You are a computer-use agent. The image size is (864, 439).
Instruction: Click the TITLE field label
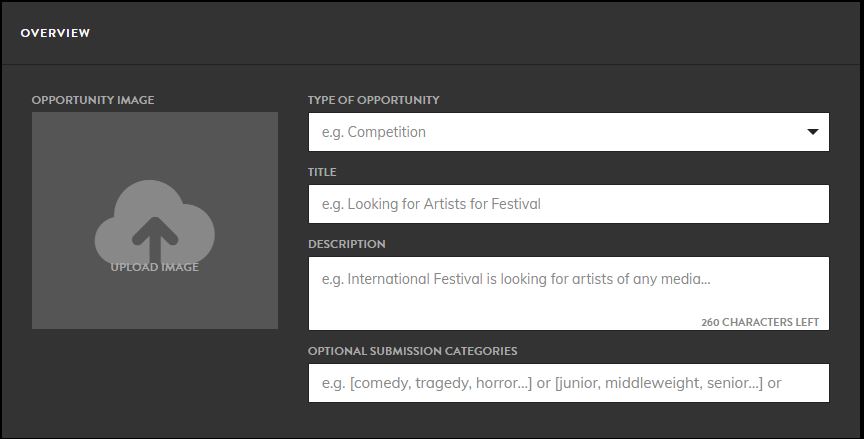coord(322,172)
